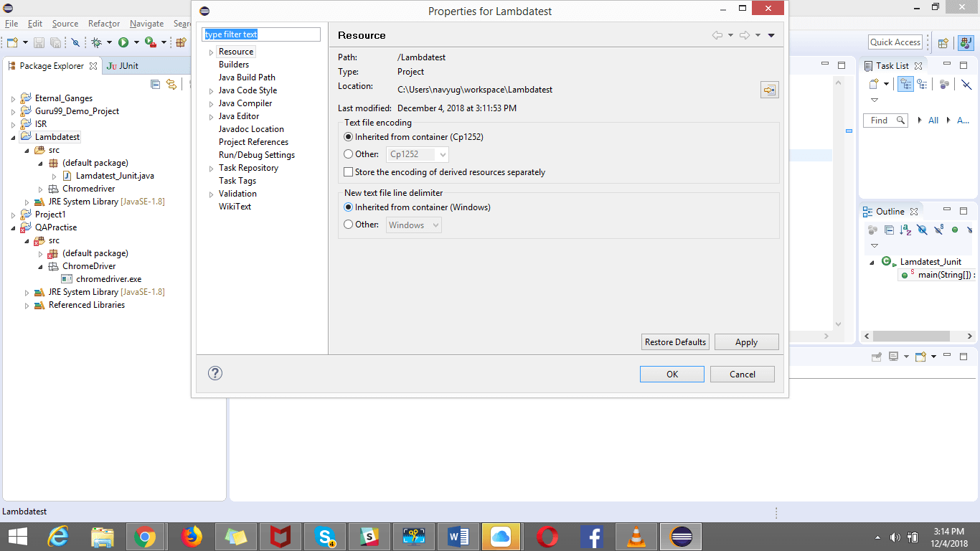
Task: Click the Find field in Task List
Action: point(885,121)
